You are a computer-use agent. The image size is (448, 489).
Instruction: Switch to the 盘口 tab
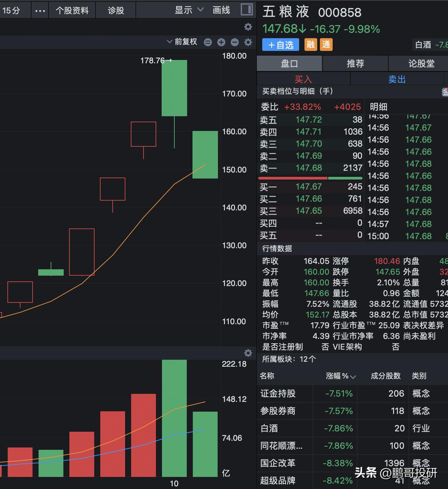point(289,64)
